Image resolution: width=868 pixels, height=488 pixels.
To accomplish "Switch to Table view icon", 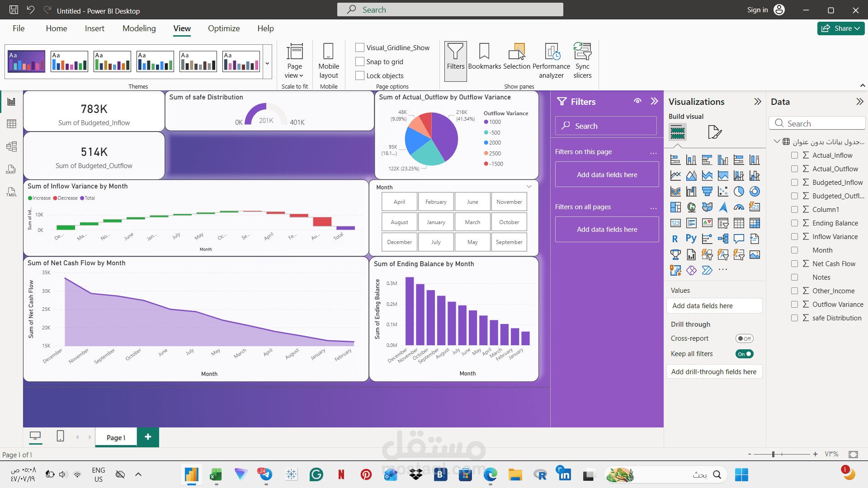I will click(11, 124).
